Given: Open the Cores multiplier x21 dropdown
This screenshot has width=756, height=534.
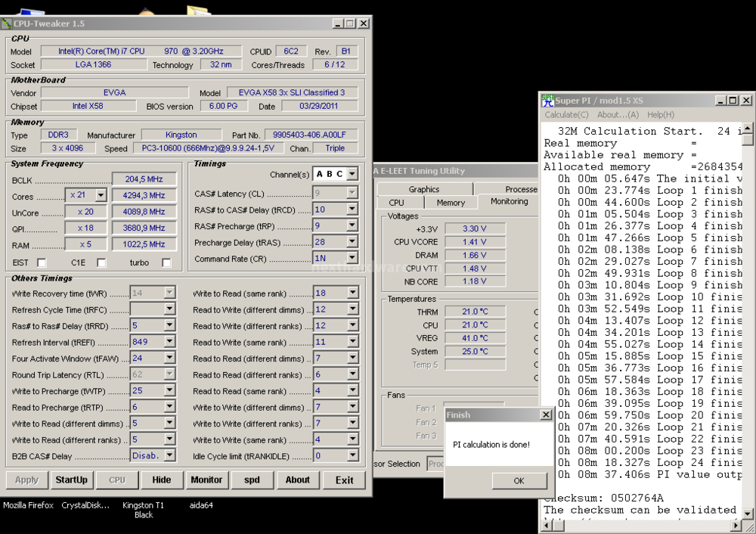Looking at the screenshot, I should tap(101, 195).
